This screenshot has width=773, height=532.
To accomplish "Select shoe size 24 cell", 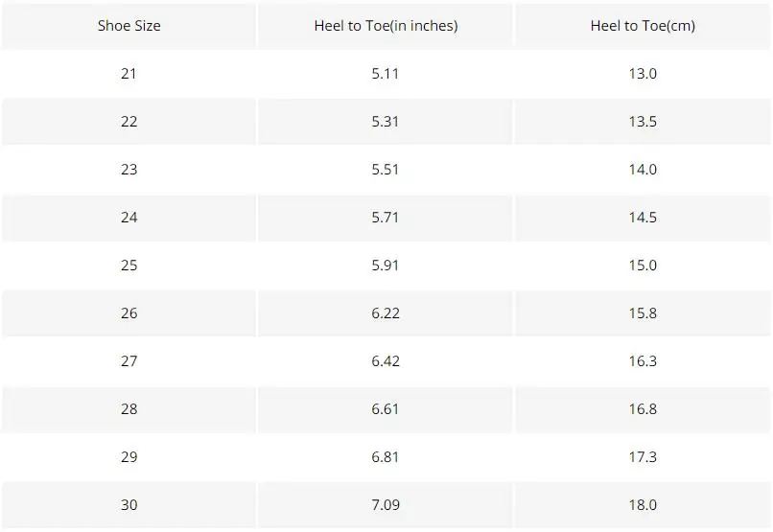I will (129, 218).
